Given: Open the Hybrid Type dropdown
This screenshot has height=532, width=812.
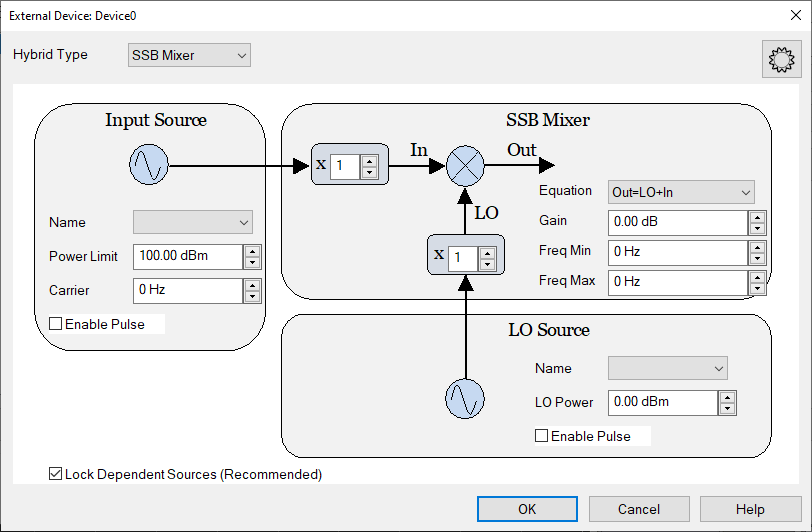Looking at the screenshot, I should [190, 55].
